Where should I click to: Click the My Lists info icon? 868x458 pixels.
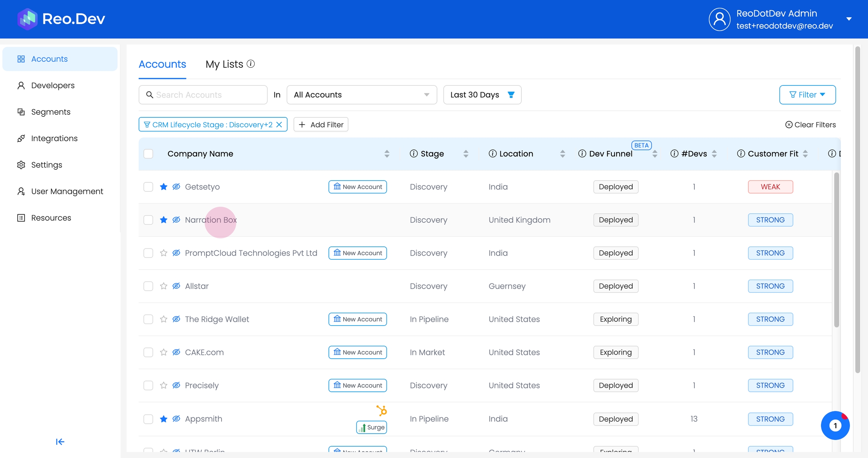coord(251,64)
